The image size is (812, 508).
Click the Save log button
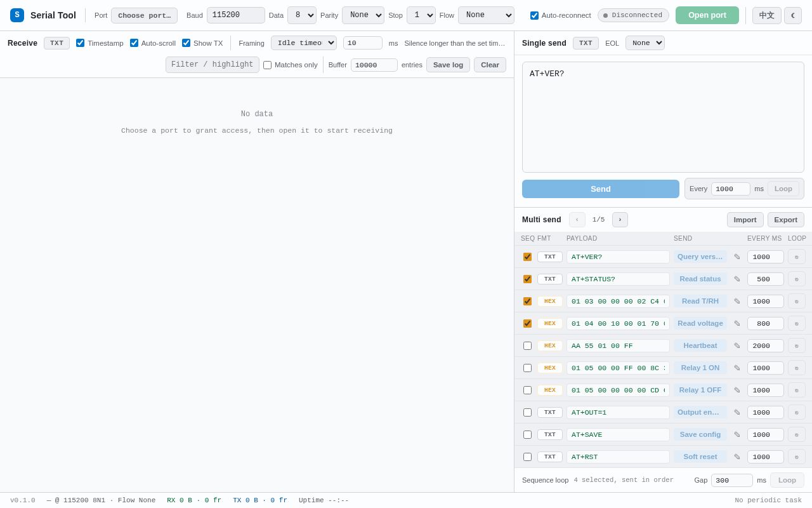(x=448, y=65)
